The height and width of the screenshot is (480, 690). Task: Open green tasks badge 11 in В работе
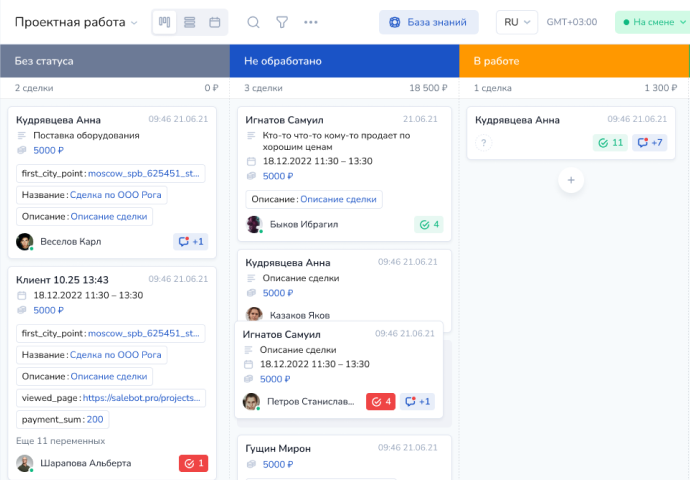(610, 143)
